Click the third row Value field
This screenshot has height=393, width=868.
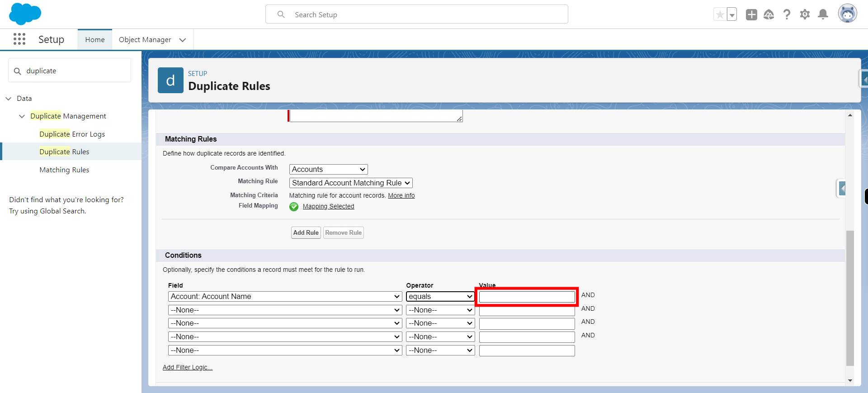[527, 324]
